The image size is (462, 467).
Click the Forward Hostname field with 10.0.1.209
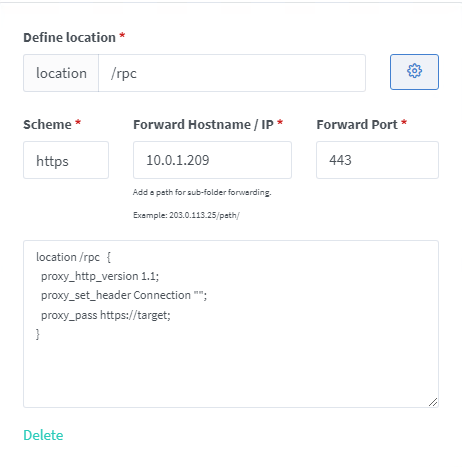212,160
